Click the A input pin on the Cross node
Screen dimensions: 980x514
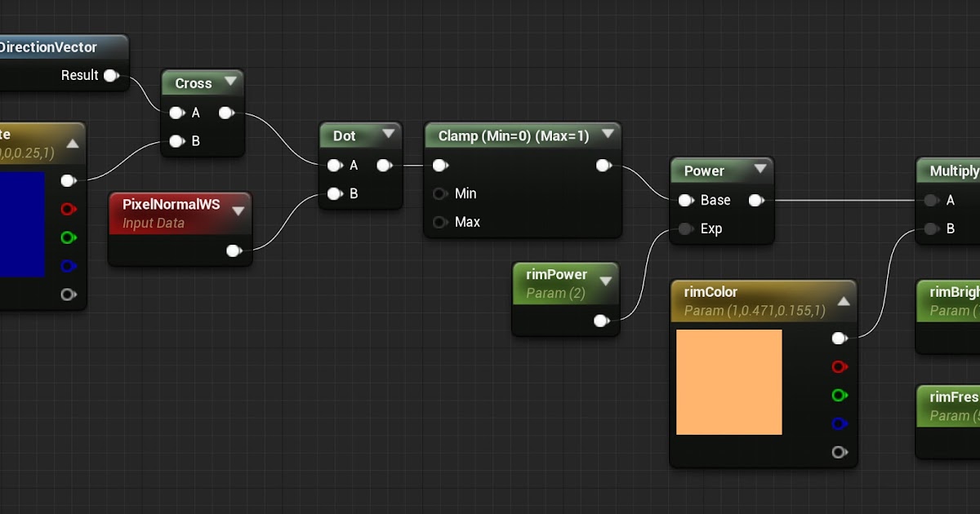point(176,113)
